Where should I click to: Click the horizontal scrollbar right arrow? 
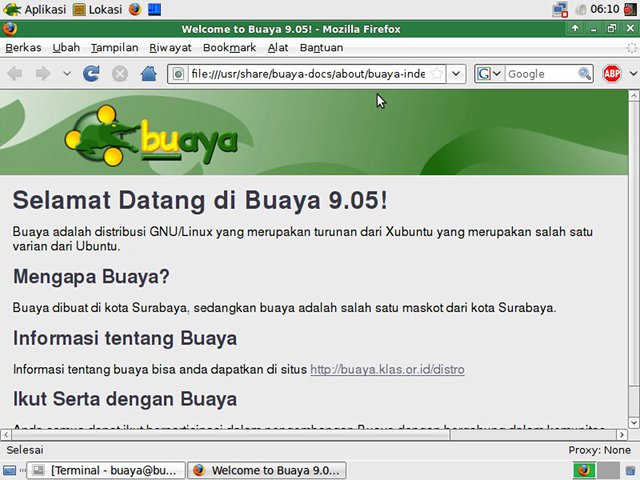[x=622, y=435]
